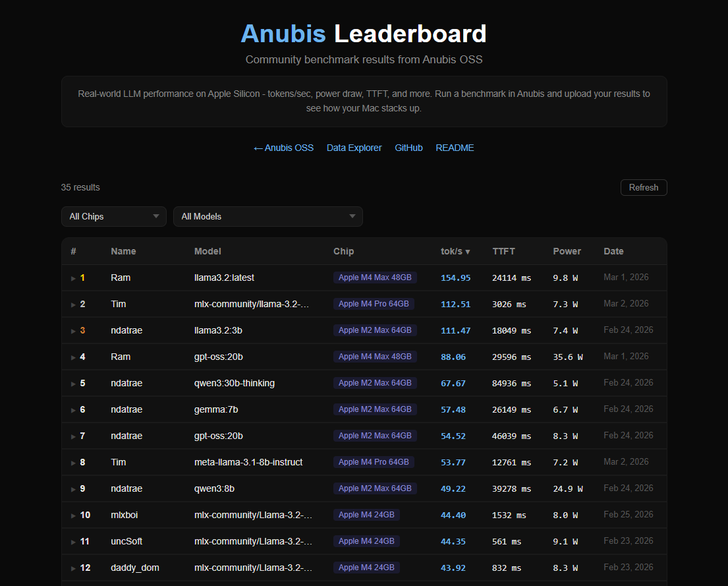This screenshot has height=586, width=728.
Task: Click the Refresh button
Action: (x=643, y=187)
